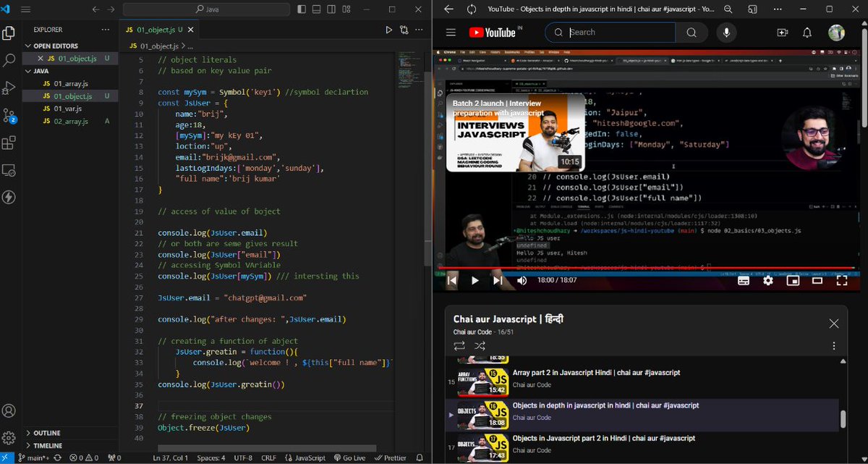The width and height of the screenshot is (868, 464).
Task: Click Go Live in the status bar
Action: 349,457
